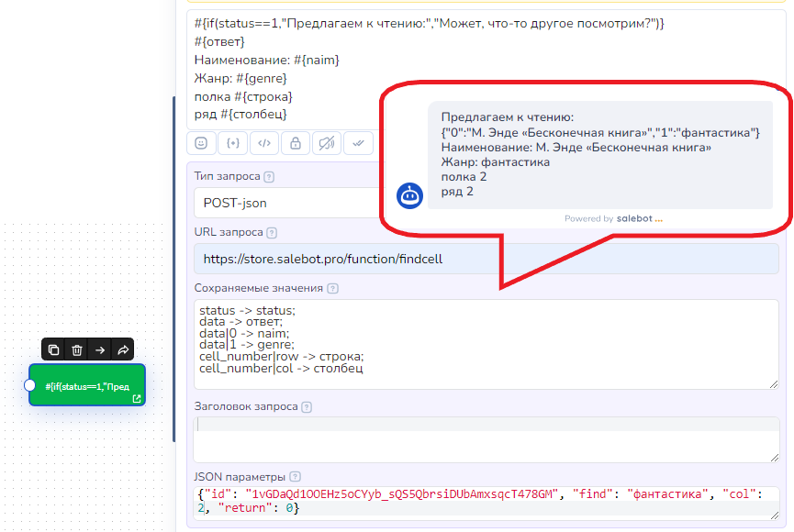This screenshot has height=532, width=794.
Task: Click into the Заголовок запроса text area
Action: coord(486,438)
